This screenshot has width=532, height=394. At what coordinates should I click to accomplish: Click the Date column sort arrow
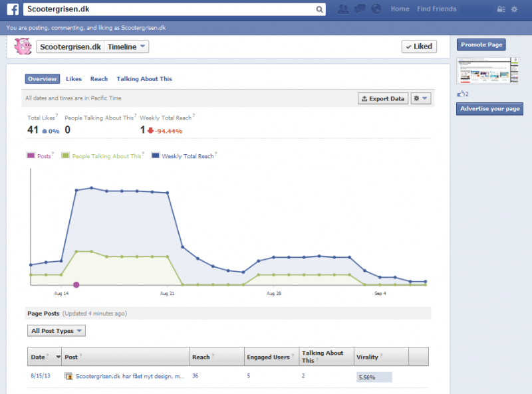(x=58, y=357)
